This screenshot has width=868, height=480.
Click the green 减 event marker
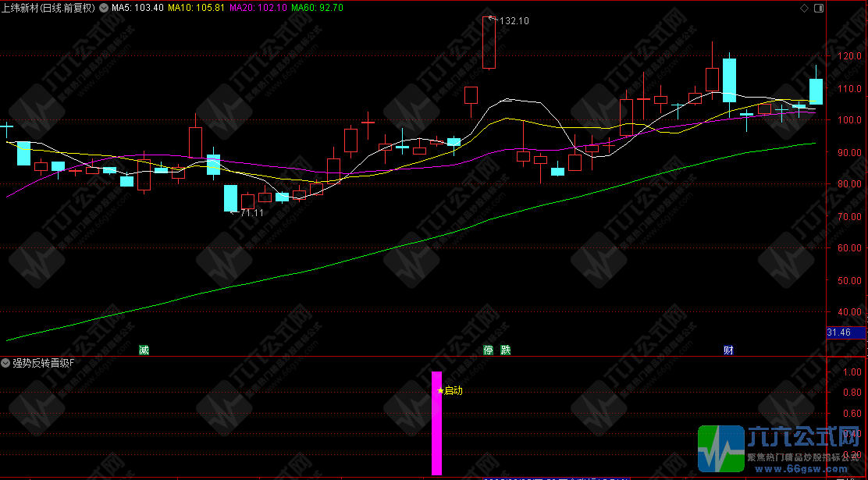(x=144, y=350)
